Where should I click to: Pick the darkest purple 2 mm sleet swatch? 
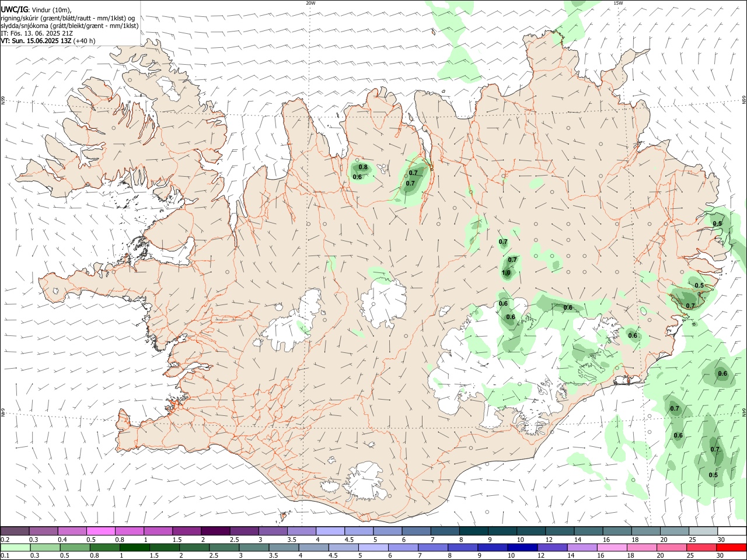(215, 531)
